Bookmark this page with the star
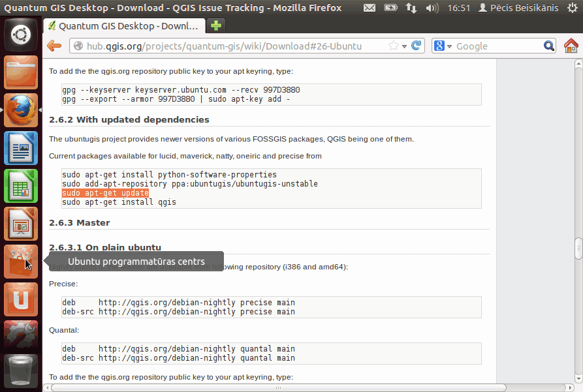The width and height of the screenshot is (583, 392). 394,46
